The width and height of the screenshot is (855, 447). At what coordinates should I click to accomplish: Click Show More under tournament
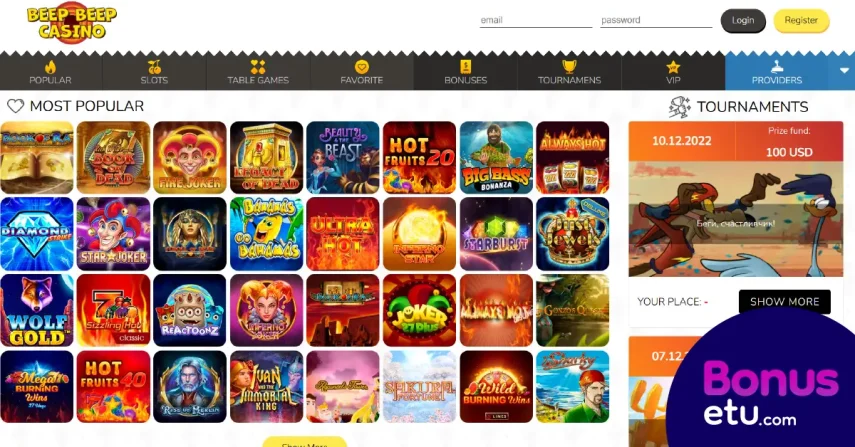pos(784,301)
